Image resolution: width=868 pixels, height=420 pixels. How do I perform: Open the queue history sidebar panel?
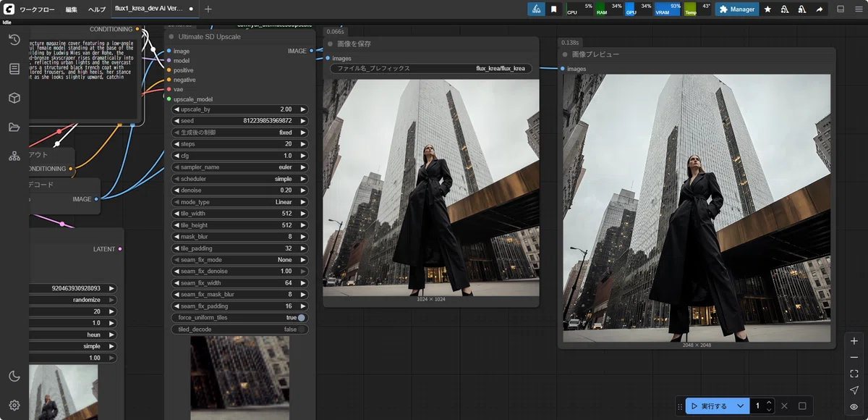[x=14, y=40]
